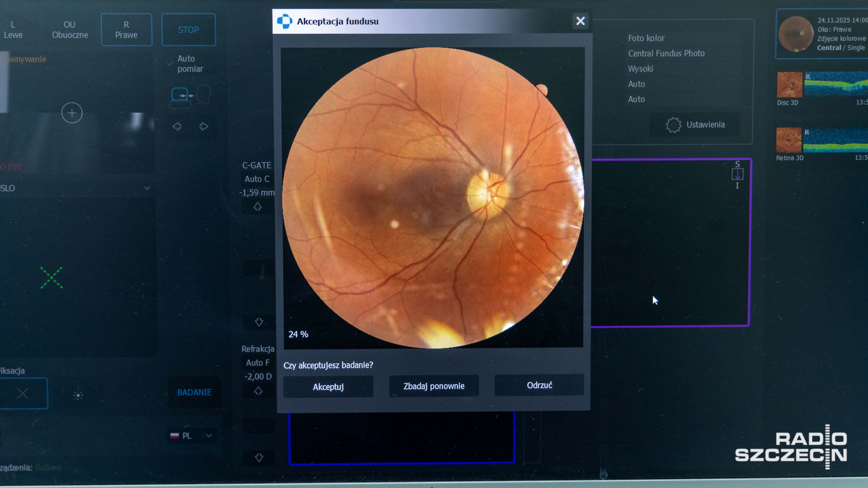The width and height of the screenshot is (868, 488).
Task: Open the Disc 3D scan thumbnail
Action: tap(790, 85)
